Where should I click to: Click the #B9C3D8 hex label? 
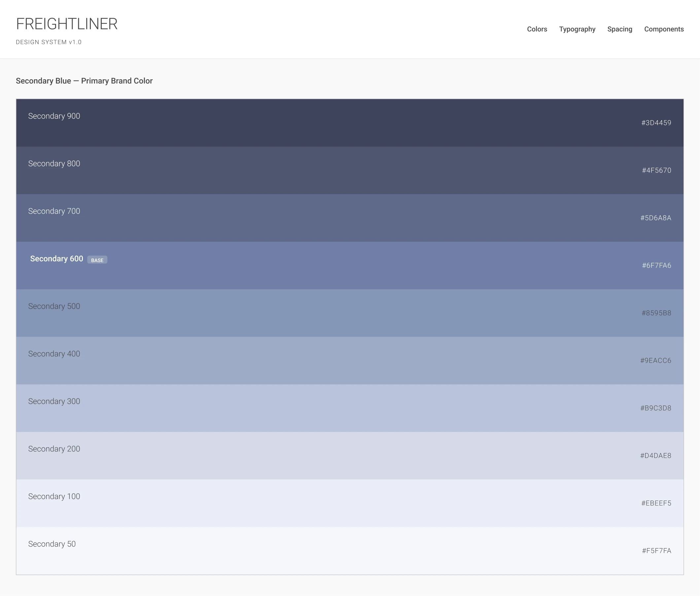[655, 408]
